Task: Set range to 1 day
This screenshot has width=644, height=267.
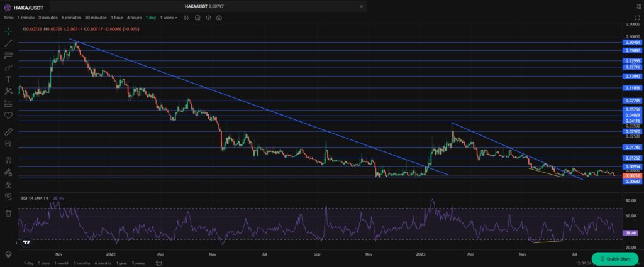Action: (29, 263)
